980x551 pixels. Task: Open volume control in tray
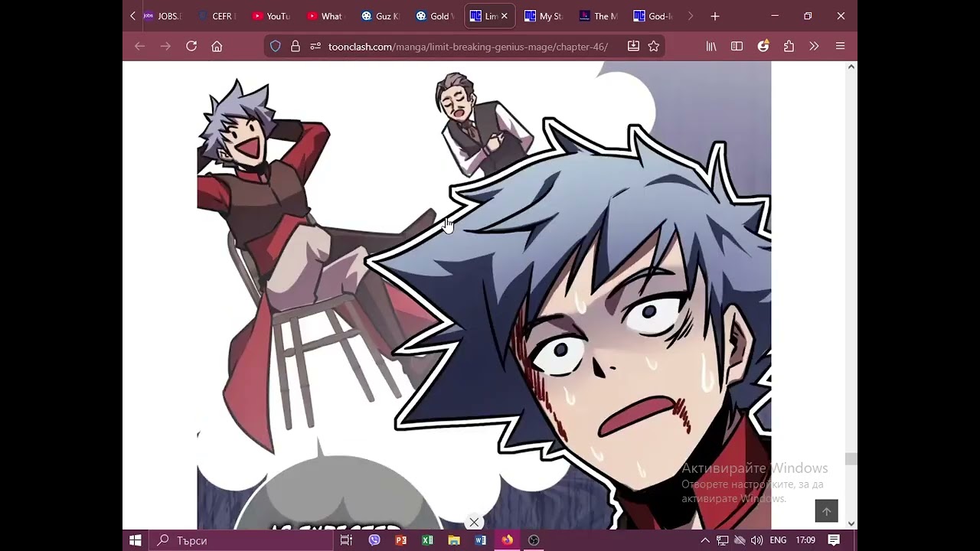(756, 540)
